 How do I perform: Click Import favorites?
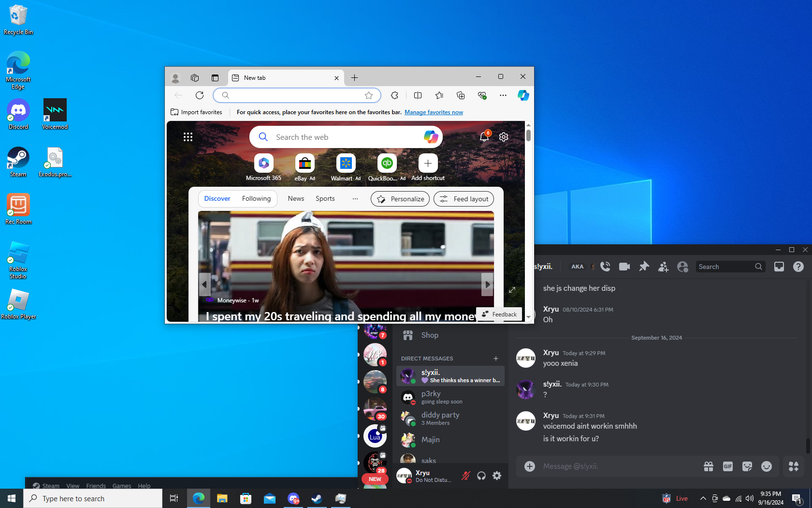197,112
